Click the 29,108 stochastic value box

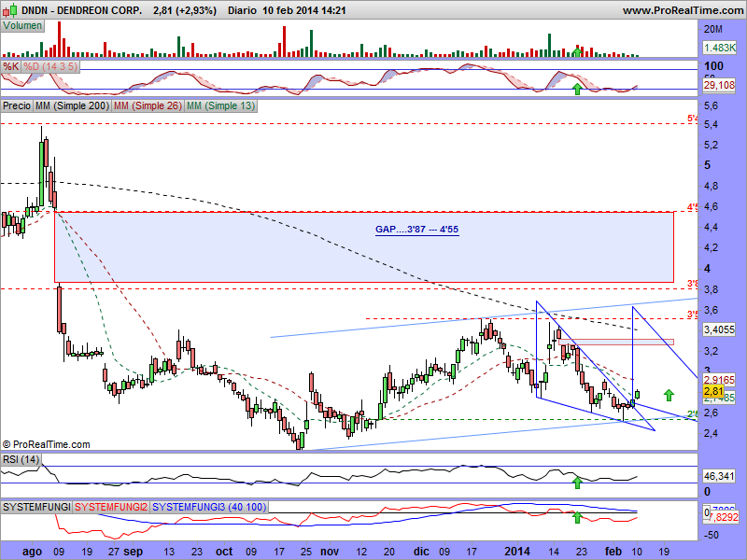pos(719,85)
